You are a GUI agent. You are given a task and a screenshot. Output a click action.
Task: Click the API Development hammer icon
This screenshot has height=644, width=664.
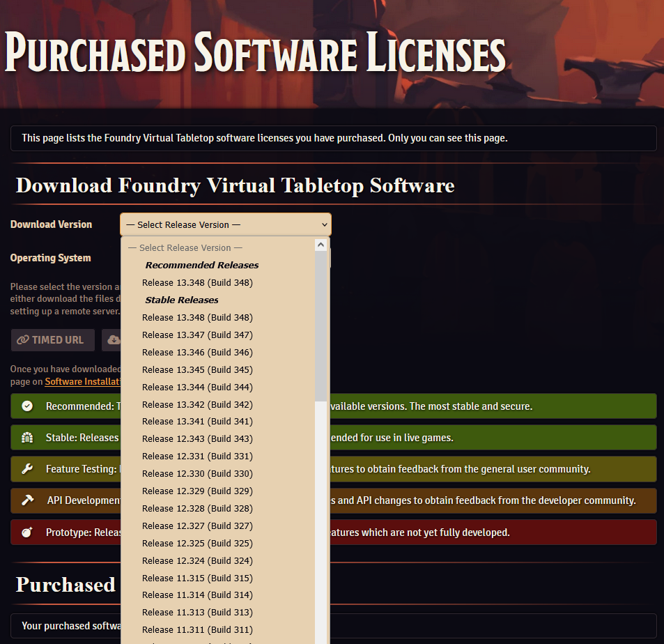(28, 500)
